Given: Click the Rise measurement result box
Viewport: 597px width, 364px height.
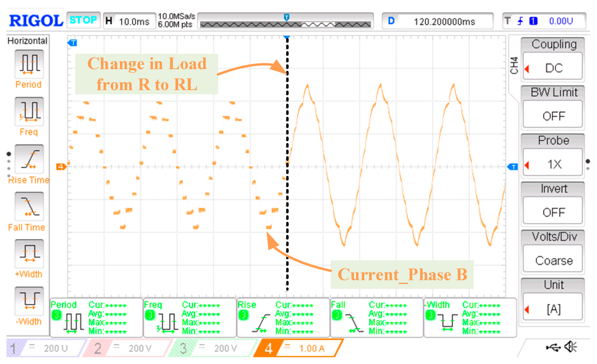Looking at the screenshot, I should coord(283,318).
